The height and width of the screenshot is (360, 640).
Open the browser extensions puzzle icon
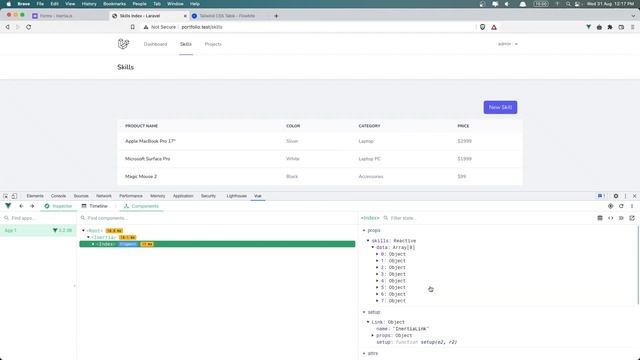tap(610, 27)
